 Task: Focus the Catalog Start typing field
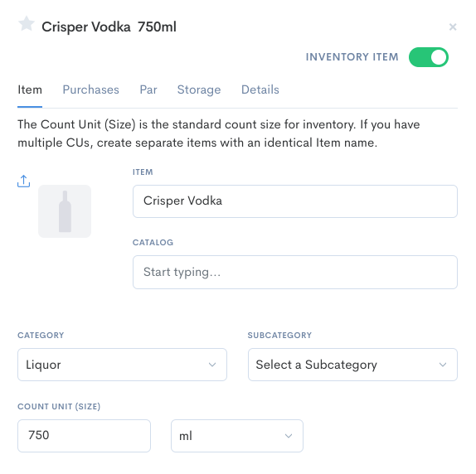point(295,272)
